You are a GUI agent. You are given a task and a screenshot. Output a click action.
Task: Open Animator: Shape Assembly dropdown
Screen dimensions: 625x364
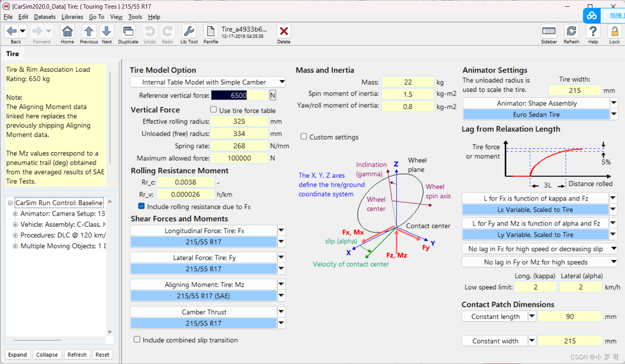click(614, 103)
